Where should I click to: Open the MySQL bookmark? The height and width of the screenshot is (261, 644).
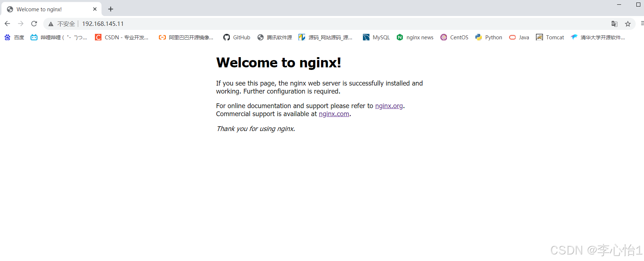click(376, 37)
